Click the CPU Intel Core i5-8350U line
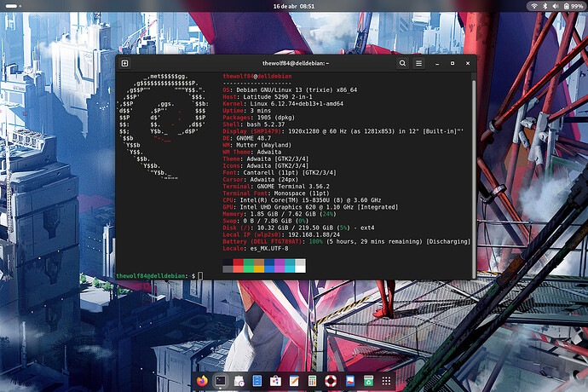Viewport: 588px width, 392px height. pos(302,200)
